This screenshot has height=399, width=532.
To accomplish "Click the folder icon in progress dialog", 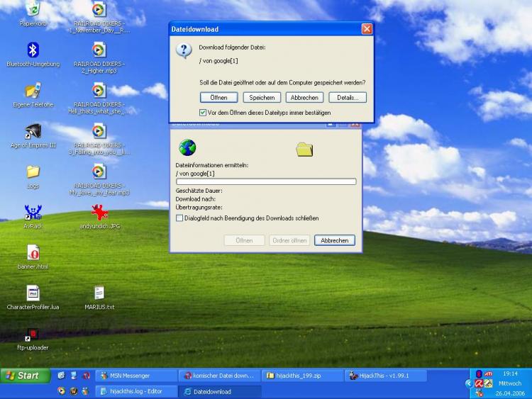I will coord(304,150).
